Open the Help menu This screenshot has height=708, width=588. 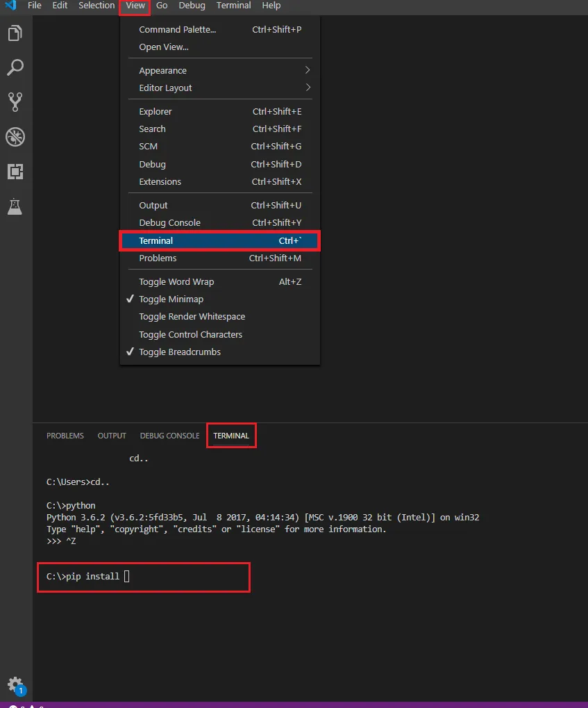(x=271, y=6)
